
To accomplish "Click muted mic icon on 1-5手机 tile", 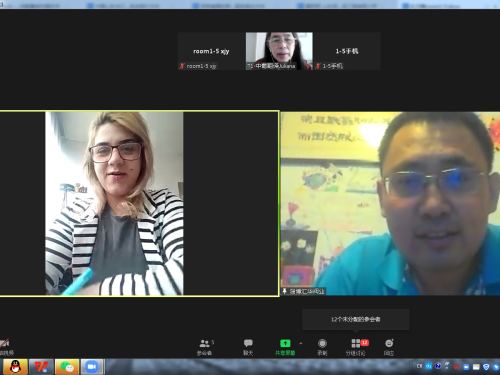I will 318,66.
